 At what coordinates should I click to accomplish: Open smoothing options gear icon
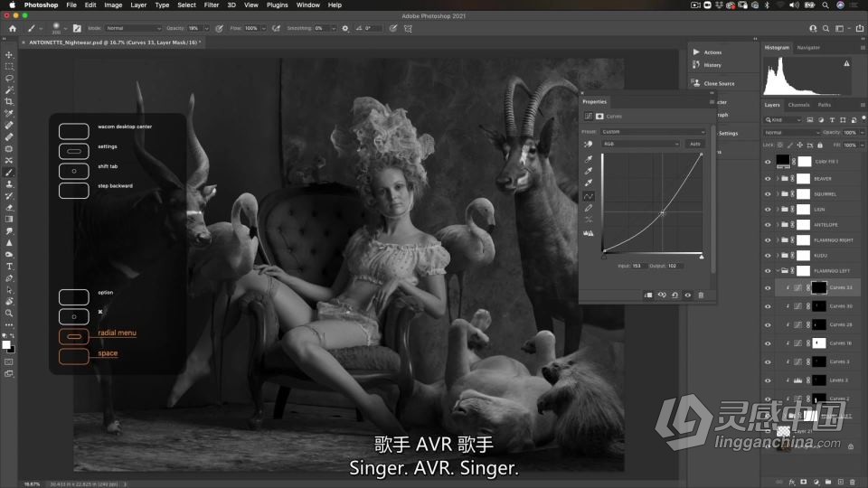click(345, 28)
